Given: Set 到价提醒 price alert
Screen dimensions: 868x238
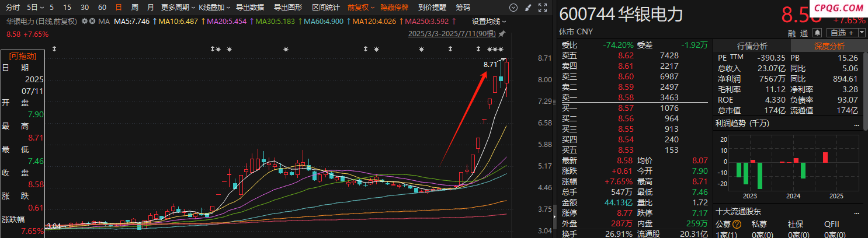Looking at the screenshot, I should 432,8.
